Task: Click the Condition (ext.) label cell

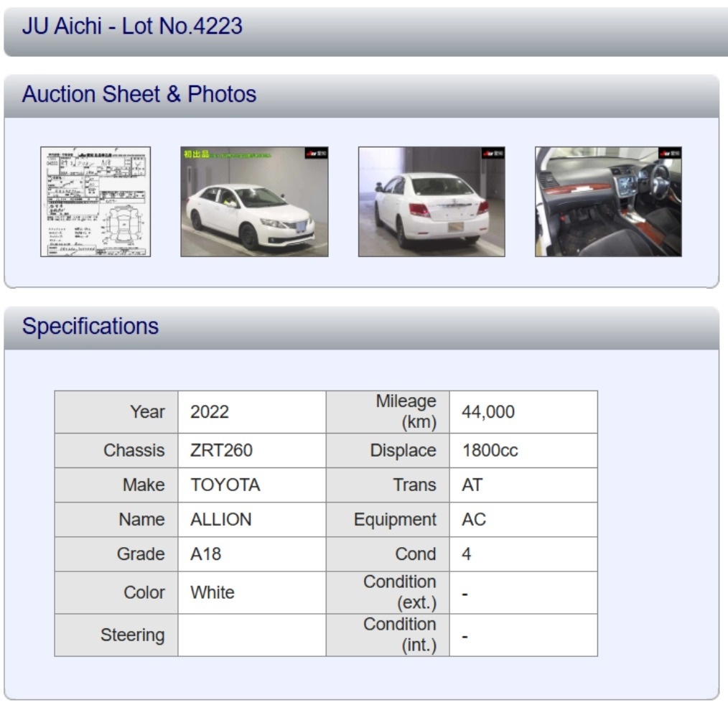Action: 388,593
